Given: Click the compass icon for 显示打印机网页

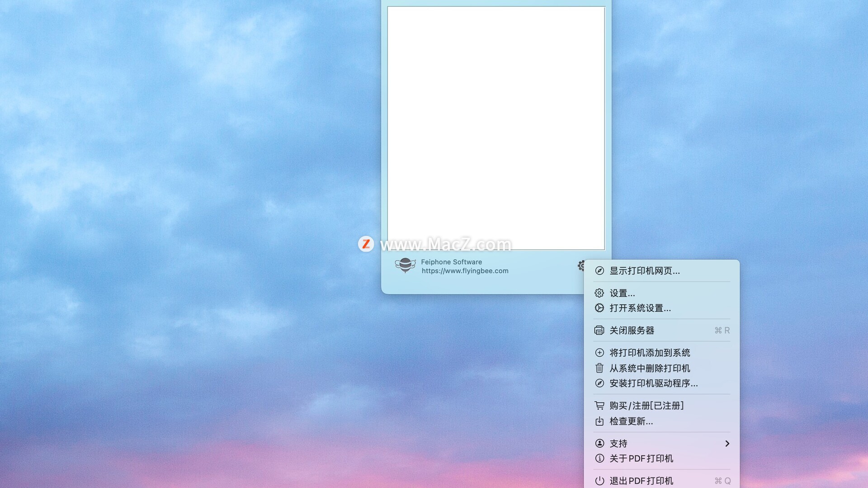Looking at the screenshot, I should [599, 271].
